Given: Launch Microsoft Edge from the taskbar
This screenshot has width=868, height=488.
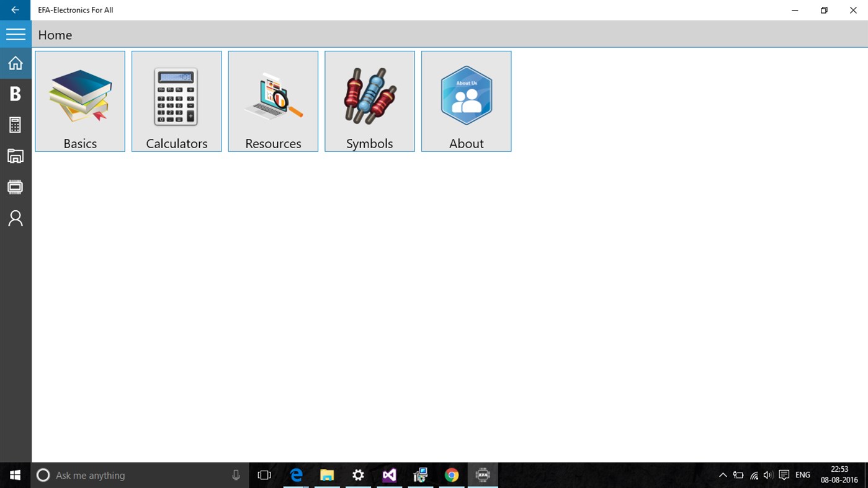Looking at the screenshot, I should coord(296,475).
